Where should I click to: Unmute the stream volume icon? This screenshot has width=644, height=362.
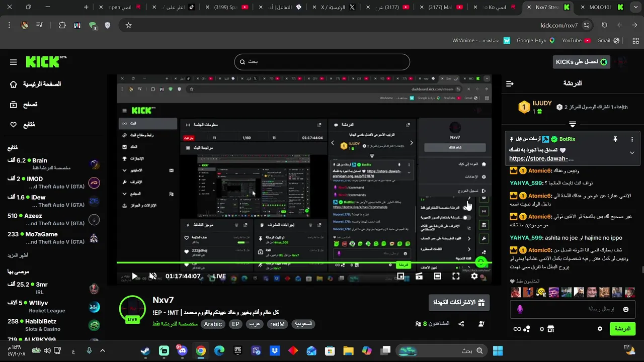point(153,276)
